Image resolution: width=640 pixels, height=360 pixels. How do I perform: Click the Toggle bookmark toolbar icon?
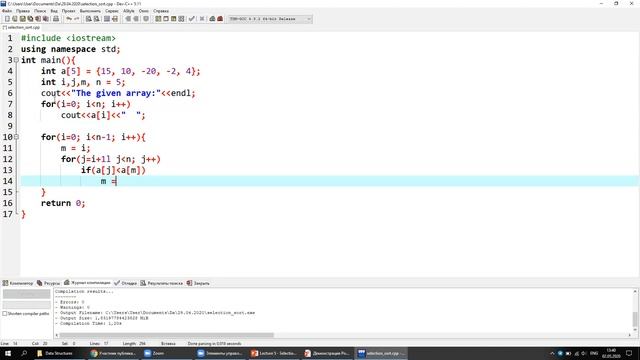[x=146, y=19]
